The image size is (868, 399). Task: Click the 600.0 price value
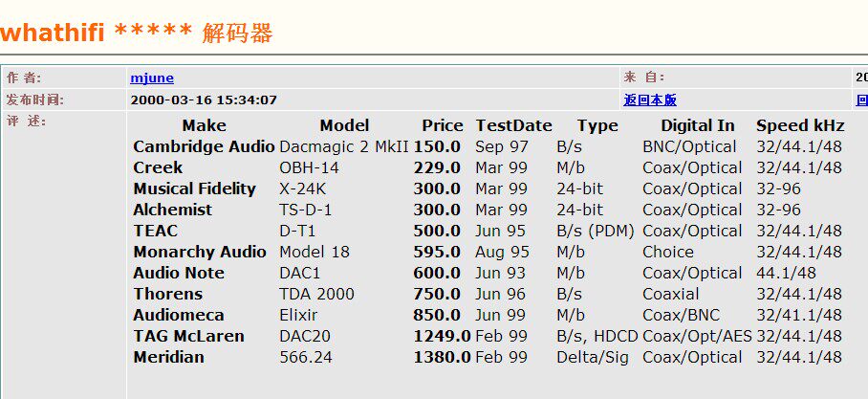pos(437,274)
